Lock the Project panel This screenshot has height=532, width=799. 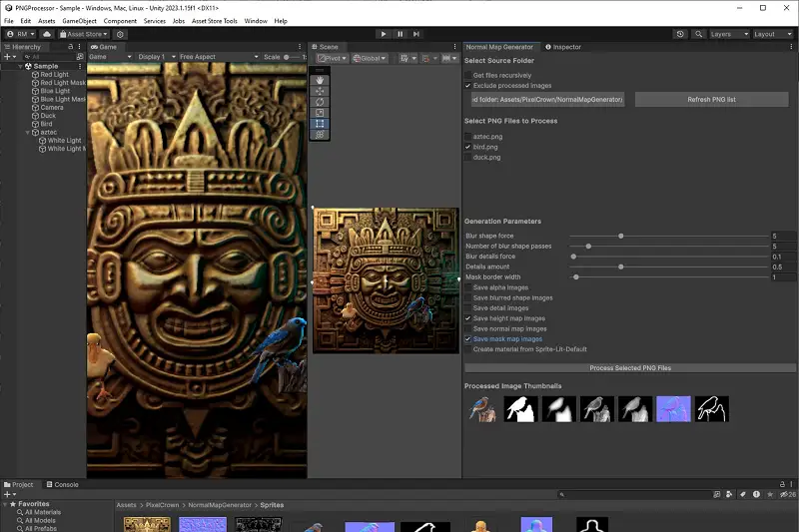782,484
